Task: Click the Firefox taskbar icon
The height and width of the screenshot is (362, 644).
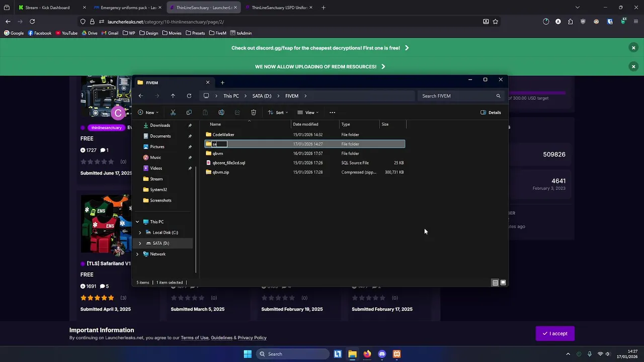Action: tap(367, 354)
